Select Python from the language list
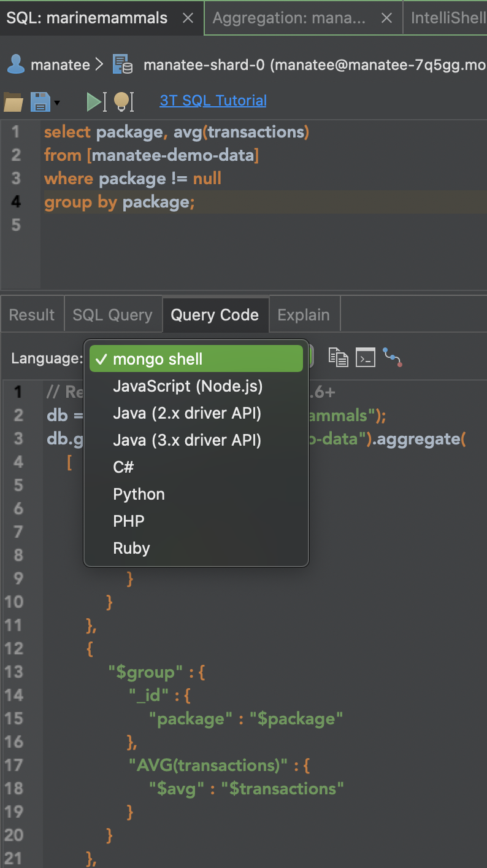Screen dimensions: 487x868 pyautogui.click(x=139, y=494)
